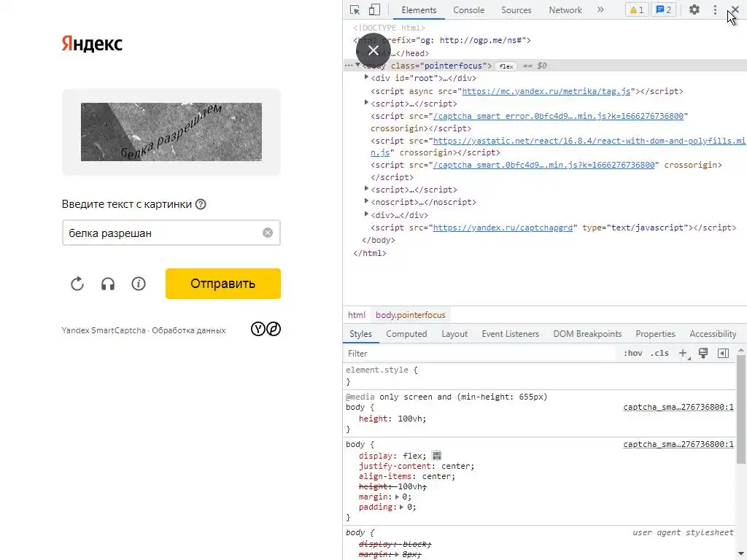Open the metrika/tag.js script link
Viewport: 747px width, 560px height.
pyautogui.click(x=546, y=91)
